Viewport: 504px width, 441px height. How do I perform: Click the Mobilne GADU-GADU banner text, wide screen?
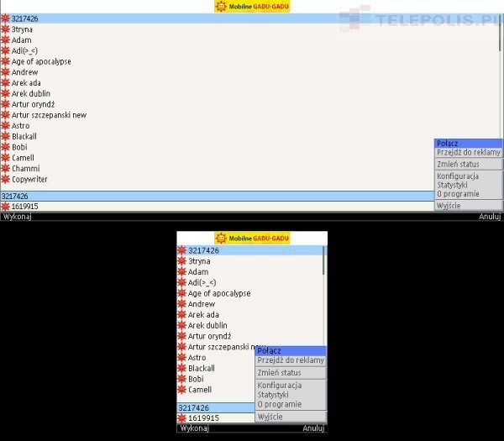coord(259,7)
